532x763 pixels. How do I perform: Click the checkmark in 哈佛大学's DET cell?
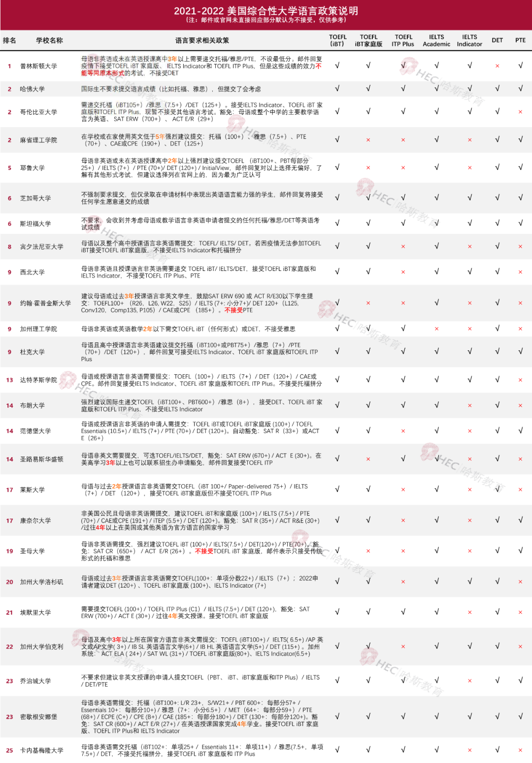coord(498,89)
